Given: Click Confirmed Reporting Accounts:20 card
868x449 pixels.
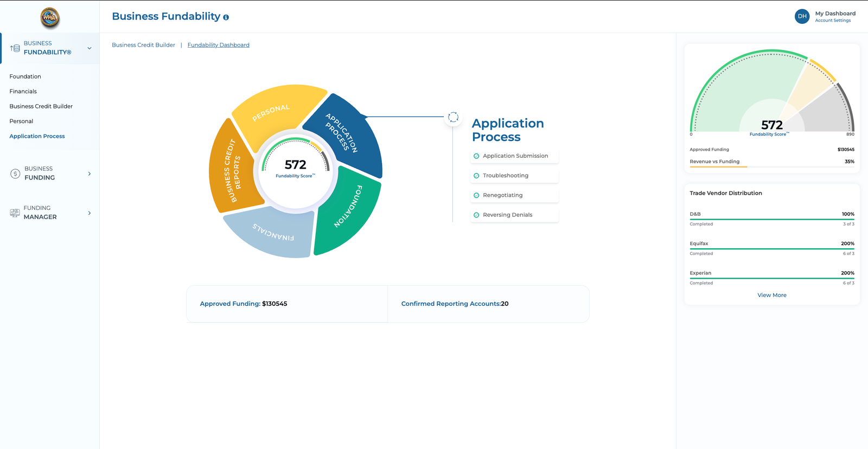Looking at the screenshot, I should pos(488,304).
